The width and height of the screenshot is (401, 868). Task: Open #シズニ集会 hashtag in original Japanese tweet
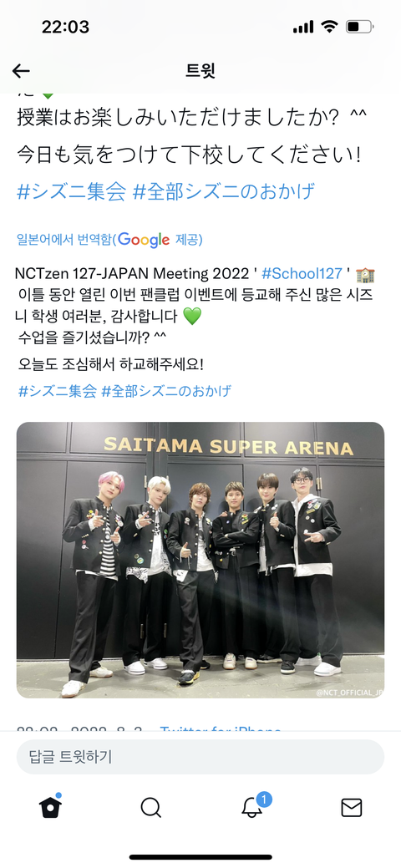(72, 191)
